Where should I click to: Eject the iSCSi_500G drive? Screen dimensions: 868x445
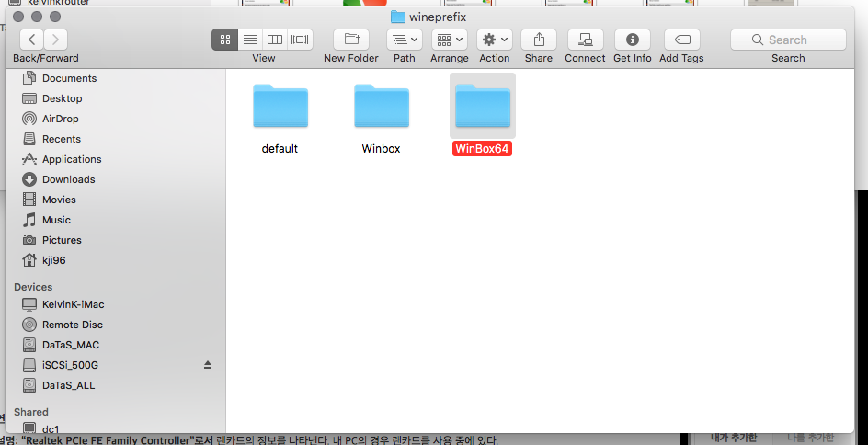click(x=208, y=365)
